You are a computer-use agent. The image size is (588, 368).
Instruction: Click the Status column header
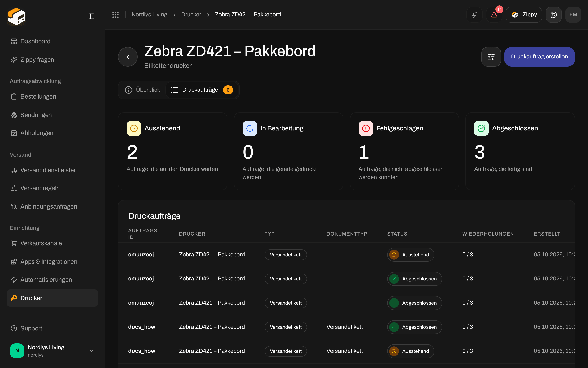[397, 234]
